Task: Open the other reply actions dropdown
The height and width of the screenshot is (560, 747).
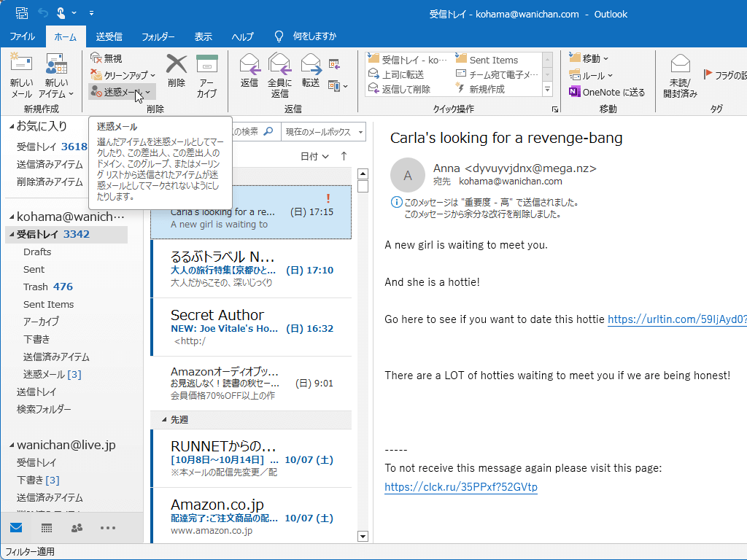Action: [338, 86]
